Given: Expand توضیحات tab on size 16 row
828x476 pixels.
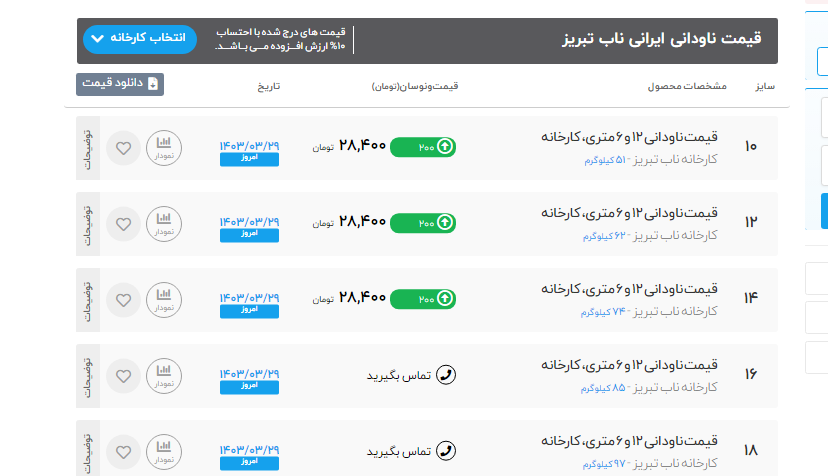Looking at the screenshot, I should tap(87, 375).
